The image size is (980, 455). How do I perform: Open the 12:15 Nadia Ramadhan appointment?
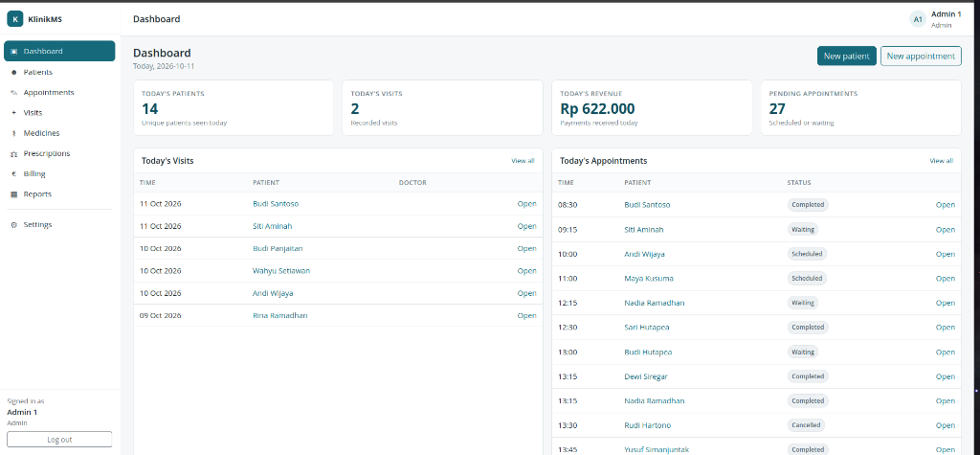(945, 303)
